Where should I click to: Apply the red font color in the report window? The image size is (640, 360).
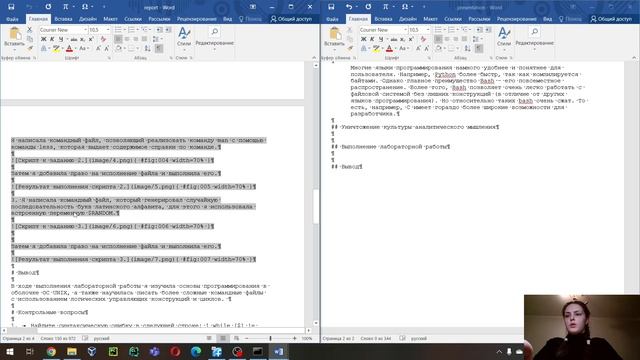pos(69,49)
